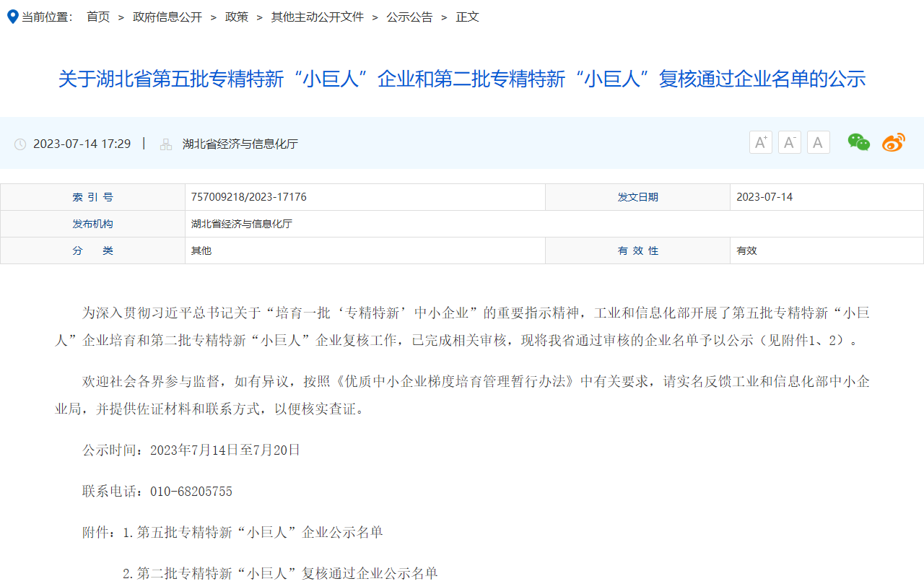Reset font size with plain A icon
This screenshot has height=584, width=924.
tap(818, 143)
